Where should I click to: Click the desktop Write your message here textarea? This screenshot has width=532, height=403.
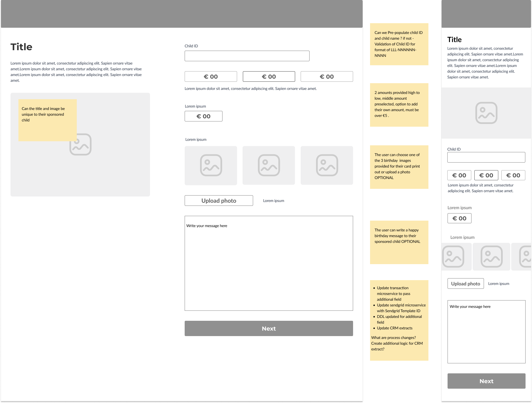269,263
